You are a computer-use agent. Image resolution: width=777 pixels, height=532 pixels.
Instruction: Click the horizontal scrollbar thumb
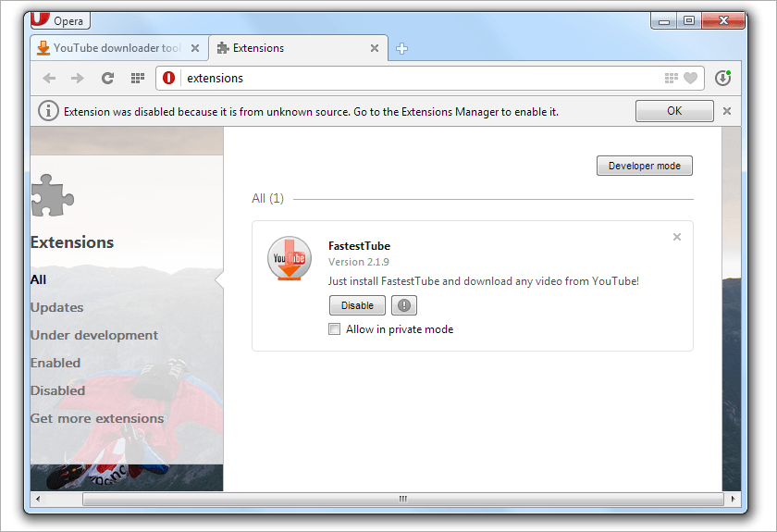(403, 499)
